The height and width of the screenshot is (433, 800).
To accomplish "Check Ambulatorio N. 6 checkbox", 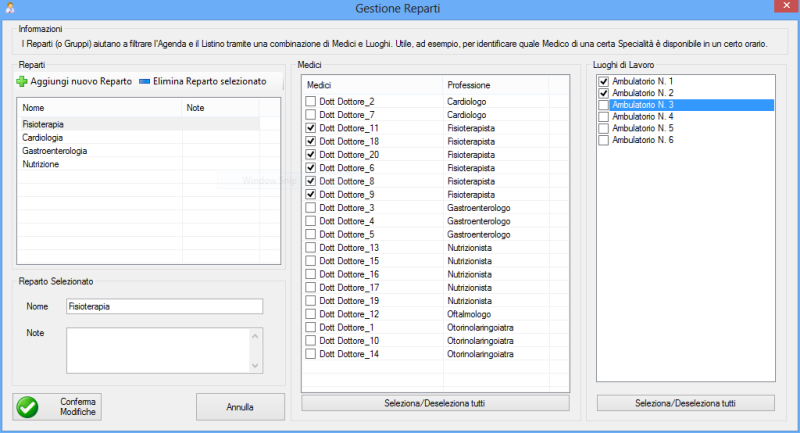I will pos(604,140).
